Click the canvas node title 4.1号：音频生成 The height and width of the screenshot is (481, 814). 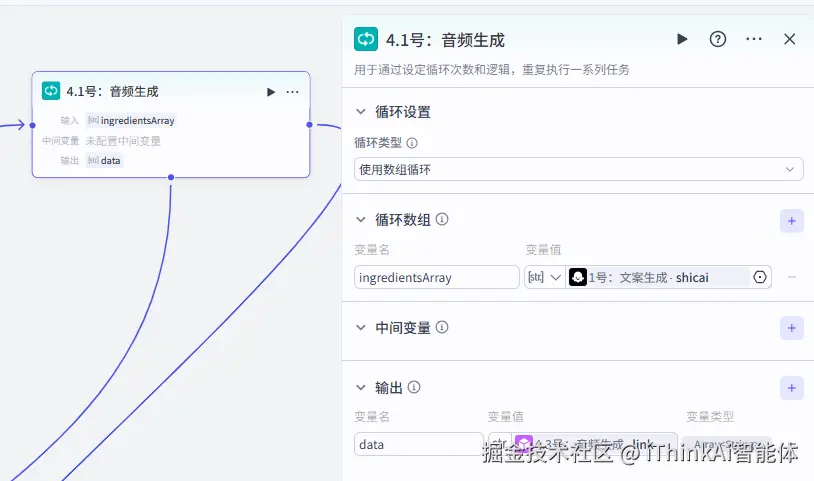click(112, 92)
